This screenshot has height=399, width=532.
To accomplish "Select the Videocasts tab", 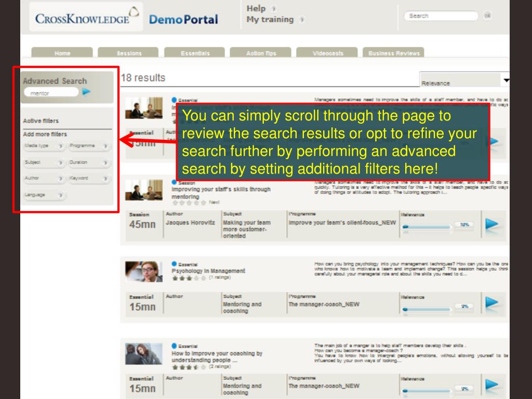I will pos(327,53).
